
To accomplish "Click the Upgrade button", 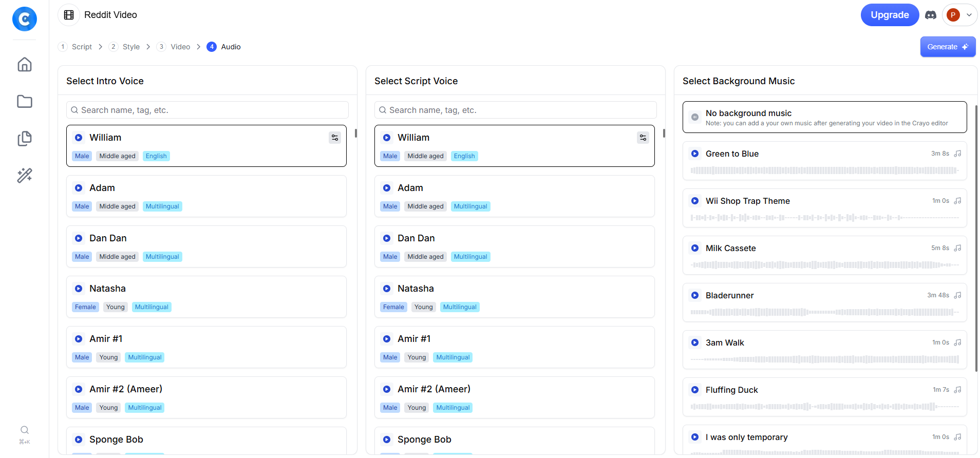I will (889, 15).
